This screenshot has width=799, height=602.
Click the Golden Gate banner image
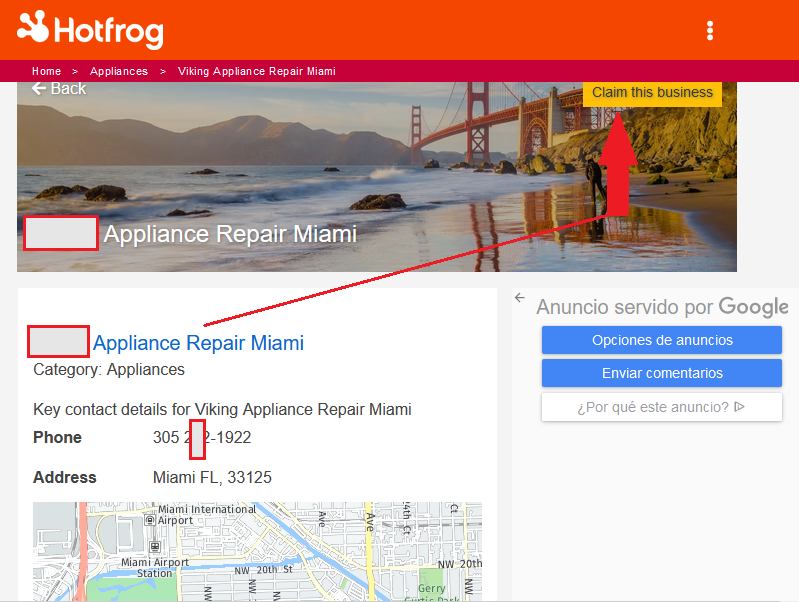(x=377, y=176)
